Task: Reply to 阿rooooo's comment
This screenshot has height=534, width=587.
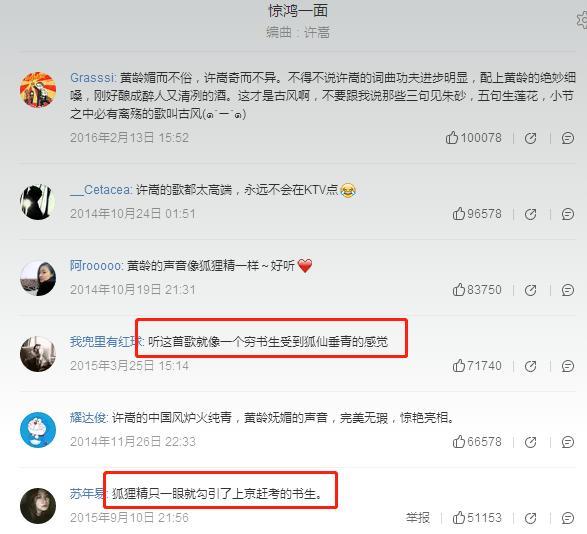Action: [x=568, y=290]
